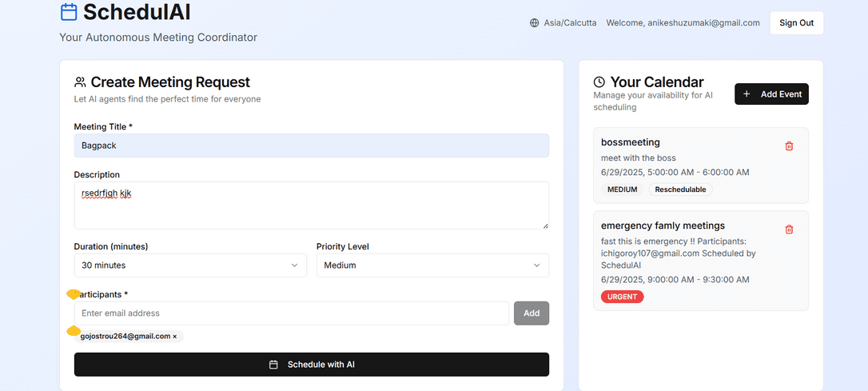Click the clock icon beside Your Calendar
868x391 pixels.
(x=599, y=82)
